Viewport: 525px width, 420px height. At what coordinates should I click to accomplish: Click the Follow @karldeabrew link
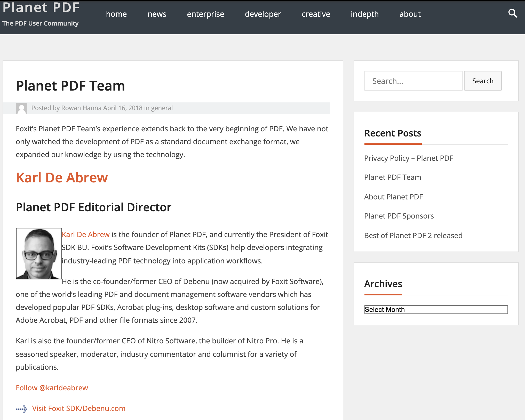tap(52, 388)
